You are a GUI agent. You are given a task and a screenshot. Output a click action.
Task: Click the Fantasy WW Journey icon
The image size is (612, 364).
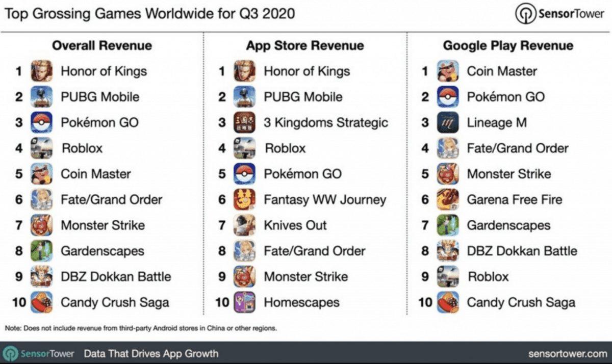pyautogui.click(x=244, y=200)
